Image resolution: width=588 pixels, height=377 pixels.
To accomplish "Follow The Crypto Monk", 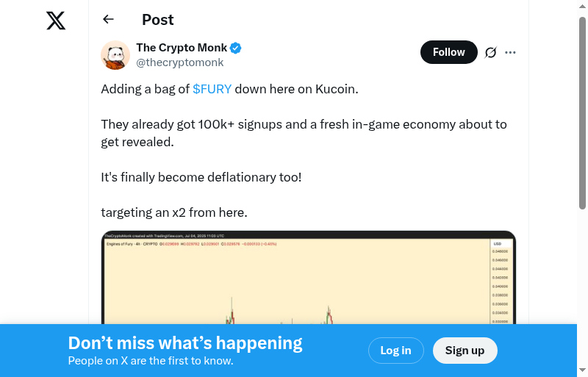I will [x=448, y=52].
